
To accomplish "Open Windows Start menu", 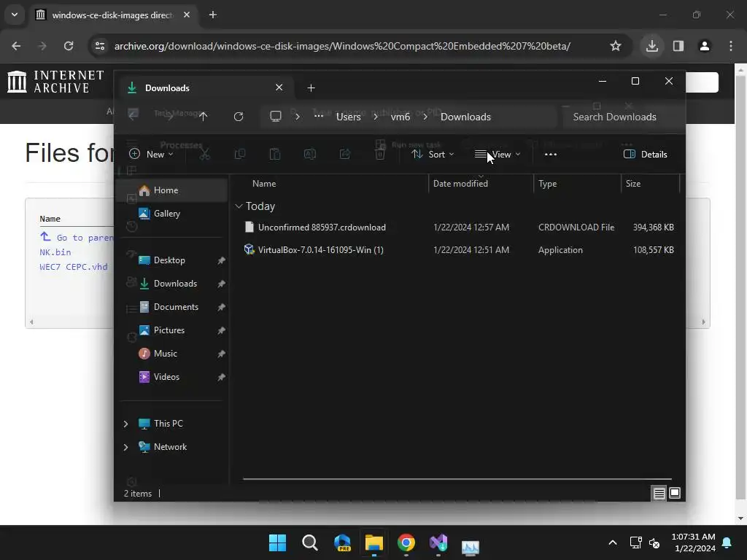I will [x=277, y=542].
